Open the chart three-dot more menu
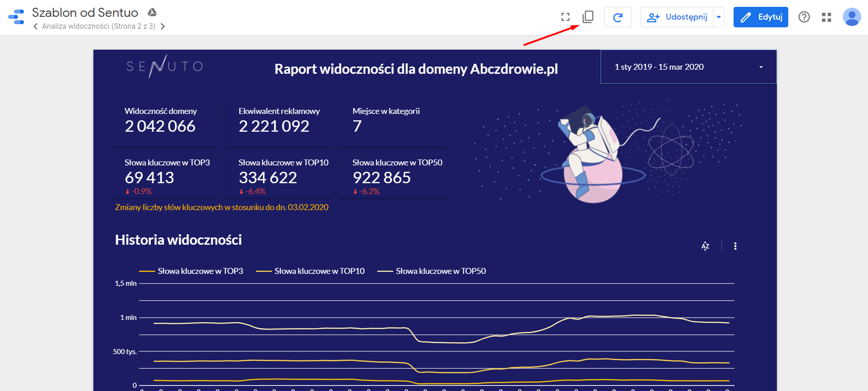The width and height of the screenshot is (868, 391). click(x=735, y=246)
